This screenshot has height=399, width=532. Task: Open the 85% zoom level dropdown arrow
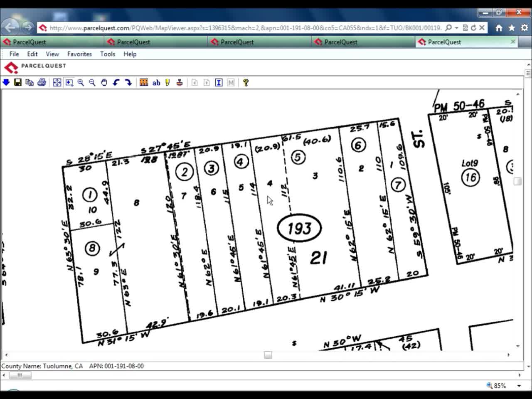click(x=519, y=386)
